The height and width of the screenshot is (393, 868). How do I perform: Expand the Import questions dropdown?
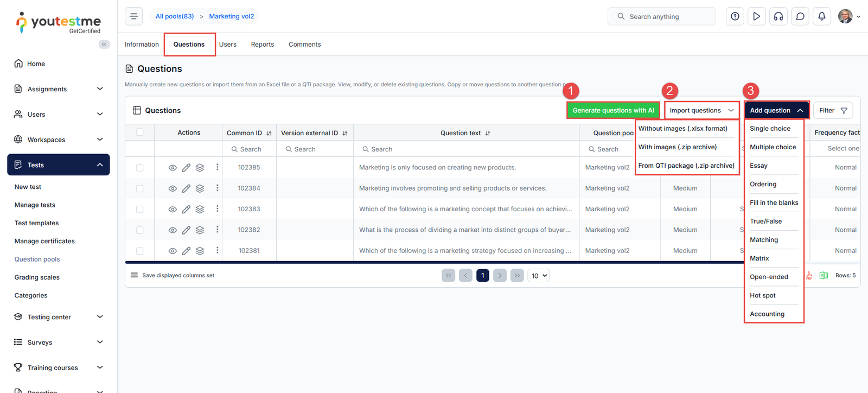point(701,110)
